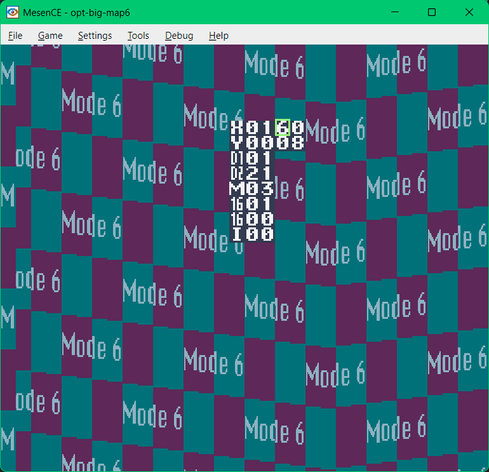The height and width of the screenshot is (472, 489).
Task: Click the overlay row reading 1601
Action: [252, 204]
